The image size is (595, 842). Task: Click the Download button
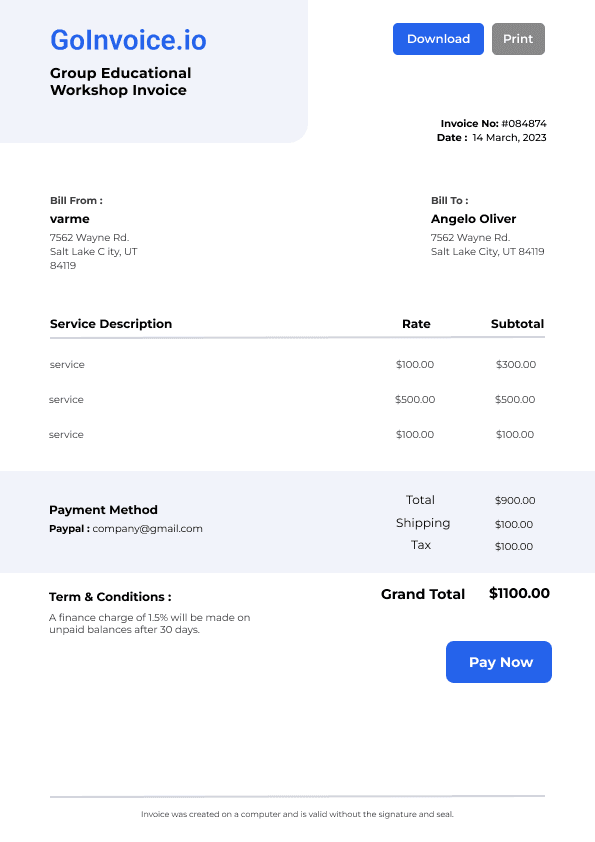(438, 39)
